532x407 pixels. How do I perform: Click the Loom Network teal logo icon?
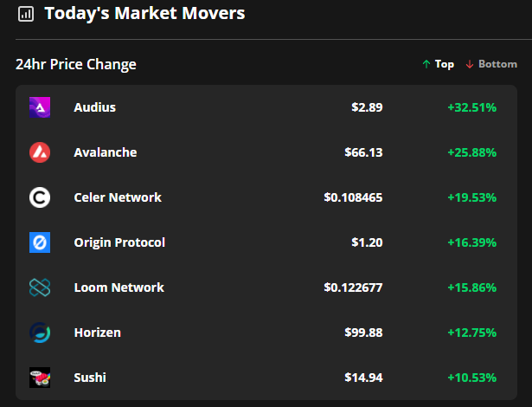(x=40, y=287)
